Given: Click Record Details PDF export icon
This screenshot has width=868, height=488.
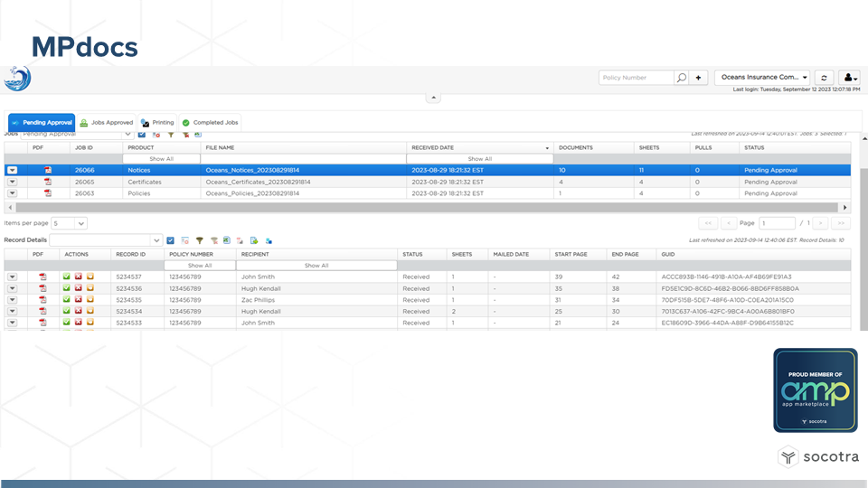Looking at the screenshot, I should 240,240.
